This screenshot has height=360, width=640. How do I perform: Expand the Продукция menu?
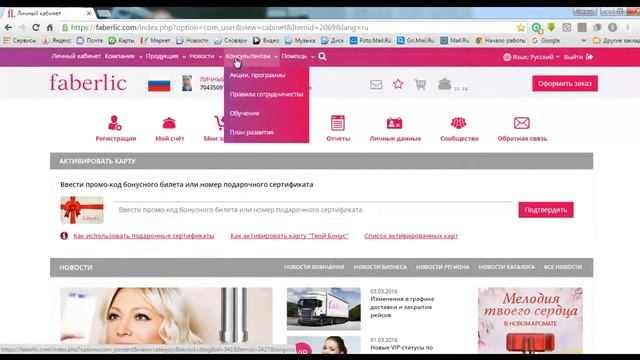166,56
